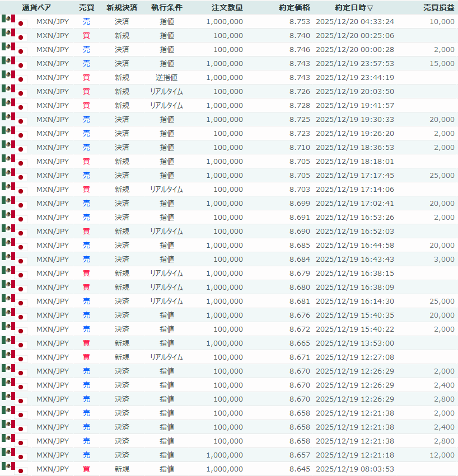Click the red 買 in the 00:25:06 row
The width and height of the screenshot is (458, 476).
[86, 35]
